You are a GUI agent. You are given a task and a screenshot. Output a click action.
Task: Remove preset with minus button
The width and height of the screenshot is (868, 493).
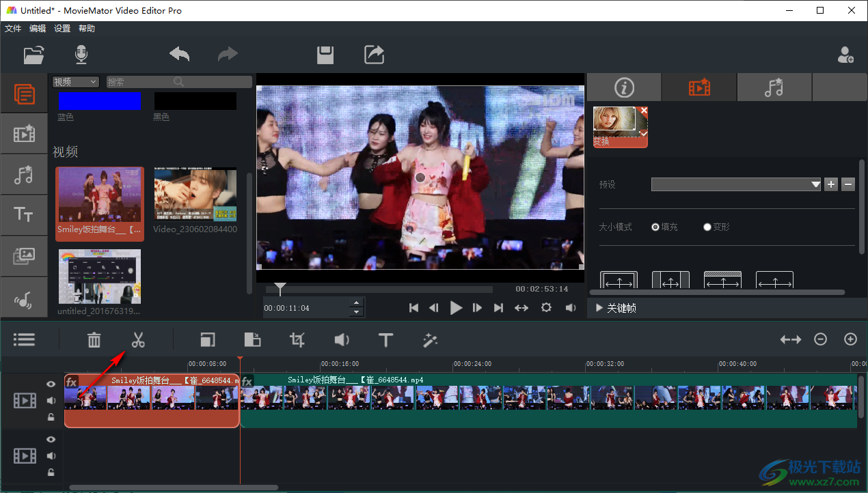[x=848, y=184]
